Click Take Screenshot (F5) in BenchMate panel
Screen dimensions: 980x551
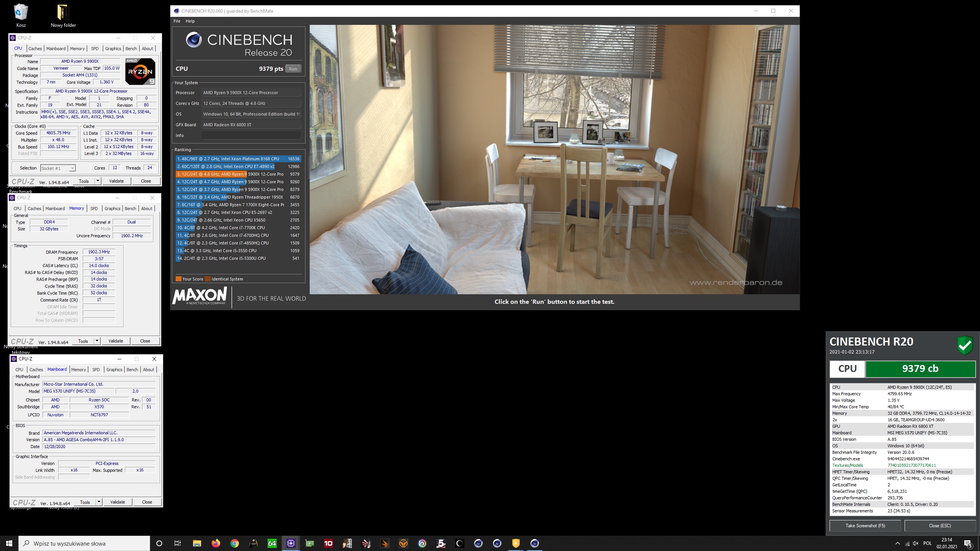[x=865, y=526]
